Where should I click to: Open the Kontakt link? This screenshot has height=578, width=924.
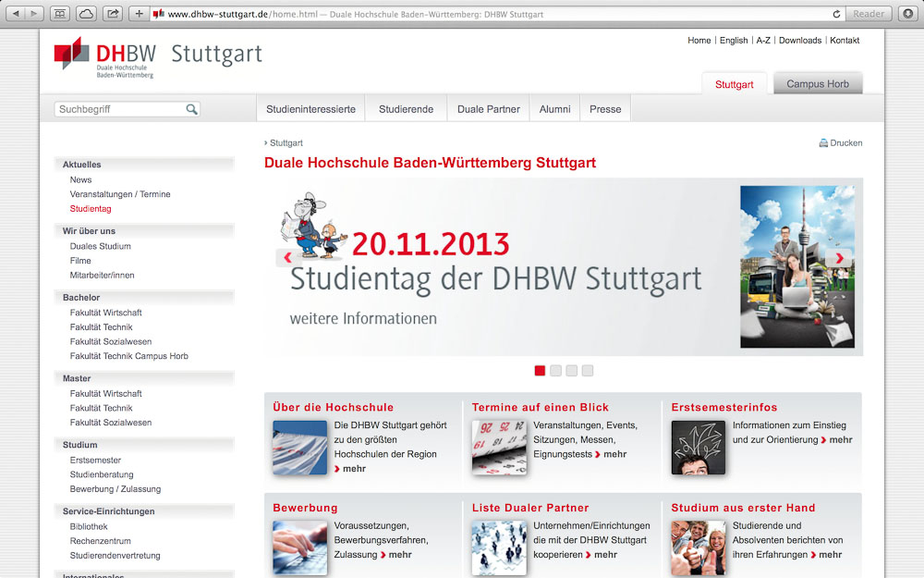(x=845, y=40)
